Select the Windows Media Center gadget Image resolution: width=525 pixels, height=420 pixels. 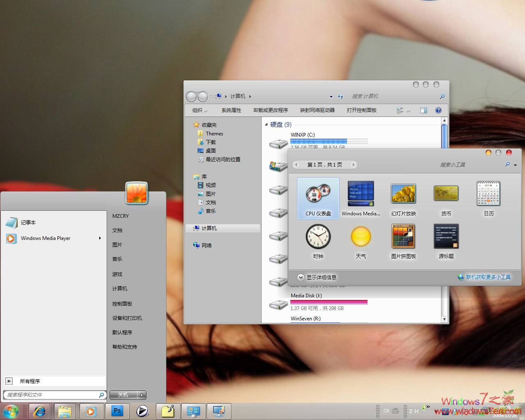pos(361,198)
